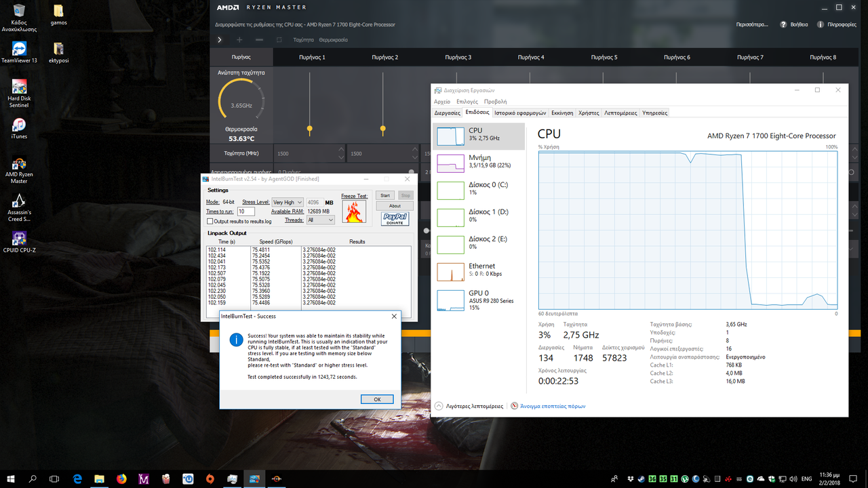Expand the Ryzen Master left panel chevron
Viewport: 868px width, 488px height.
(x=220, y=40)
